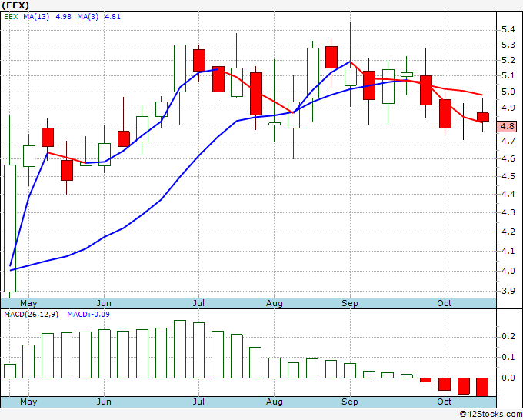Click the MA(13) legend label
Screen dimensions: 523x420
coord(36,17)
